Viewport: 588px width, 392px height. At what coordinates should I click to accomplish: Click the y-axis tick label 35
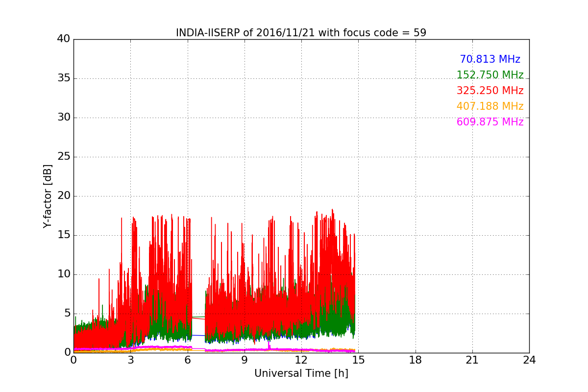click(64, 78)
